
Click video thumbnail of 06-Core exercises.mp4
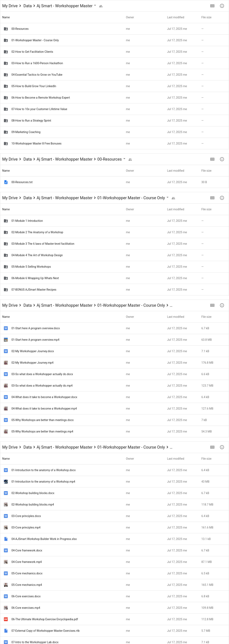(x=6, y=608)
